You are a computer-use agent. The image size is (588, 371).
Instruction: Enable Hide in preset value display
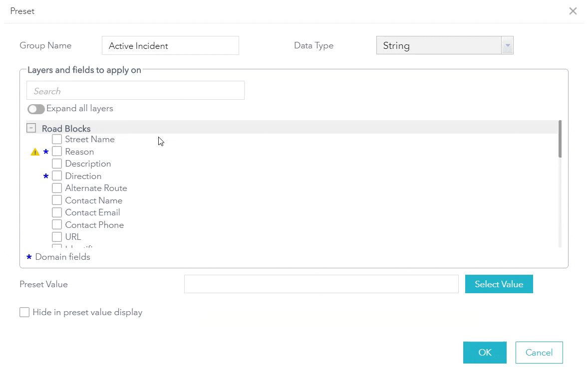coord(24,313)
